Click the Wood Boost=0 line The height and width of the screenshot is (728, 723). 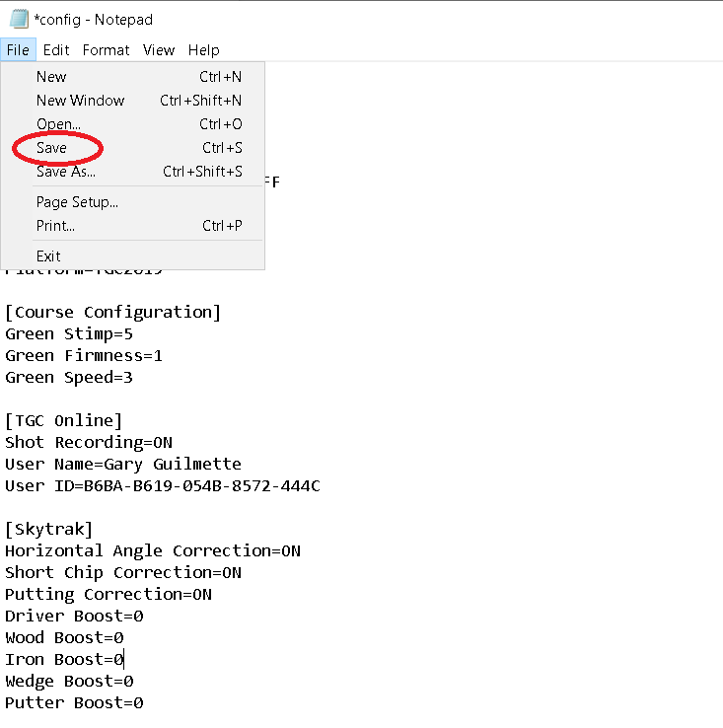[64, 638]
